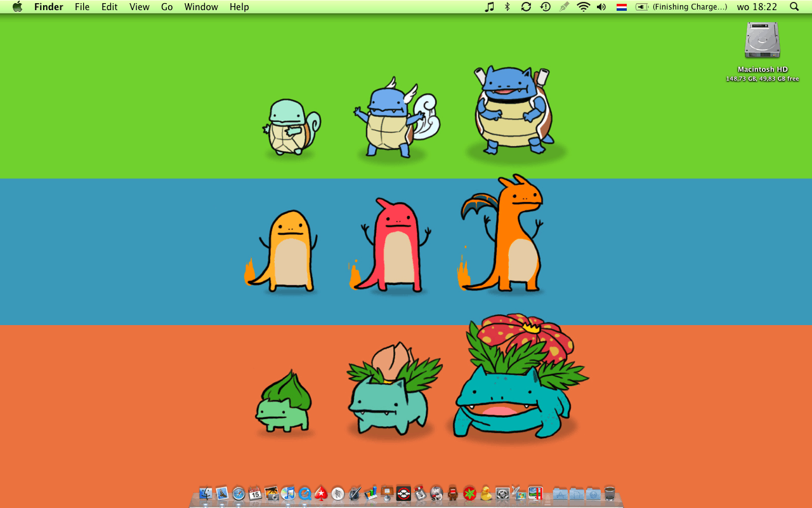This screenshot has width=812, height=508.
Task: Open the volume control in menu bar
Action: [601, 7]
